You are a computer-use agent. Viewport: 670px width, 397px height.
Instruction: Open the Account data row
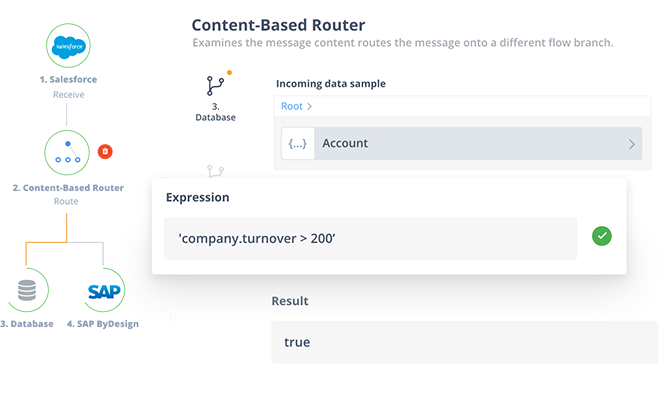461,144
